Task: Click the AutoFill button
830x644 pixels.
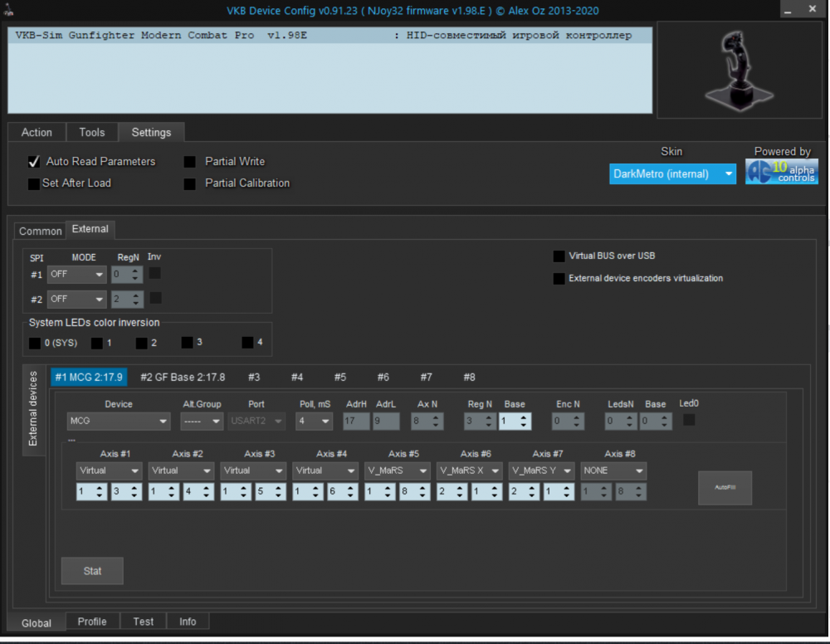Action: [724, 488]
